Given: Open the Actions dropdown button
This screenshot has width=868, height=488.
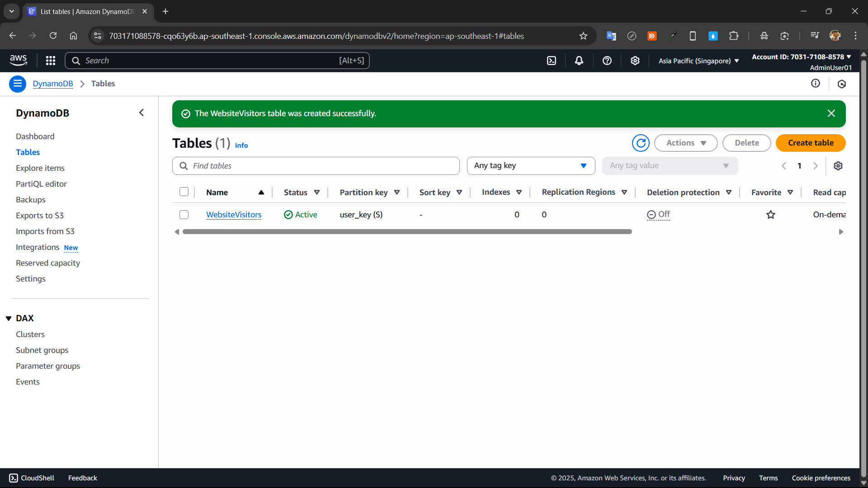Looking at the screenshot, I should tap(686, 143).
